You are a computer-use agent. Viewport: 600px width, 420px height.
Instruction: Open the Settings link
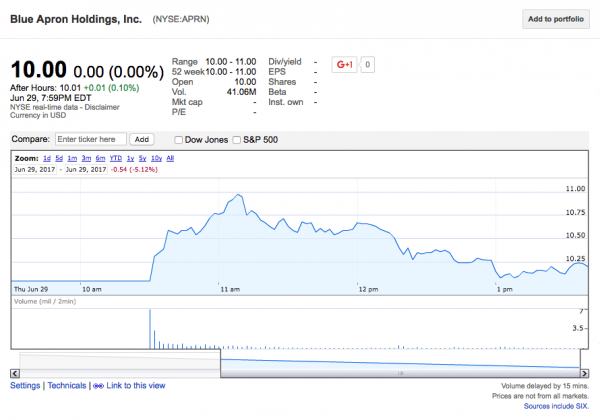[25, 386]
